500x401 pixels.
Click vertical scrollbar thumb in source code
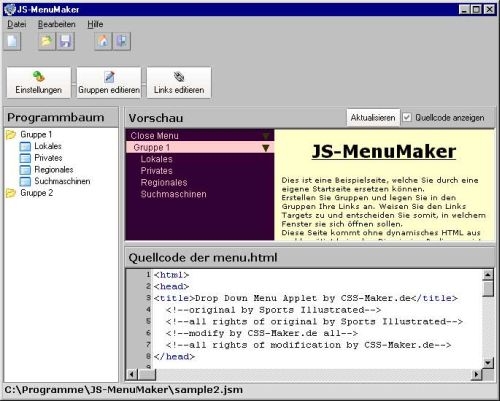coord(488,288)
